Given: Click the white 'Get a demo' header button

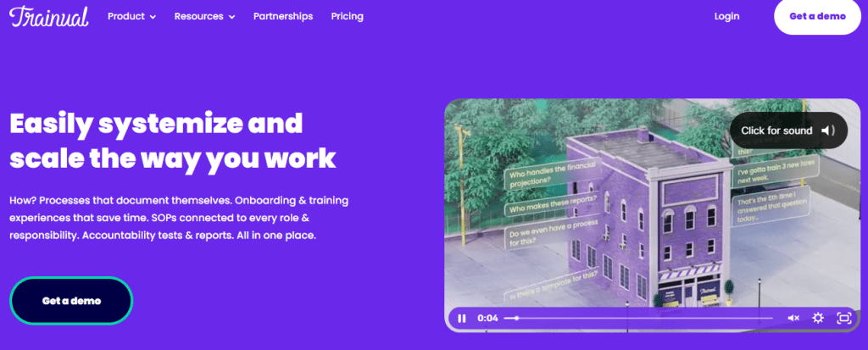Looking at the screenshot, I should [x=817, y=17].
